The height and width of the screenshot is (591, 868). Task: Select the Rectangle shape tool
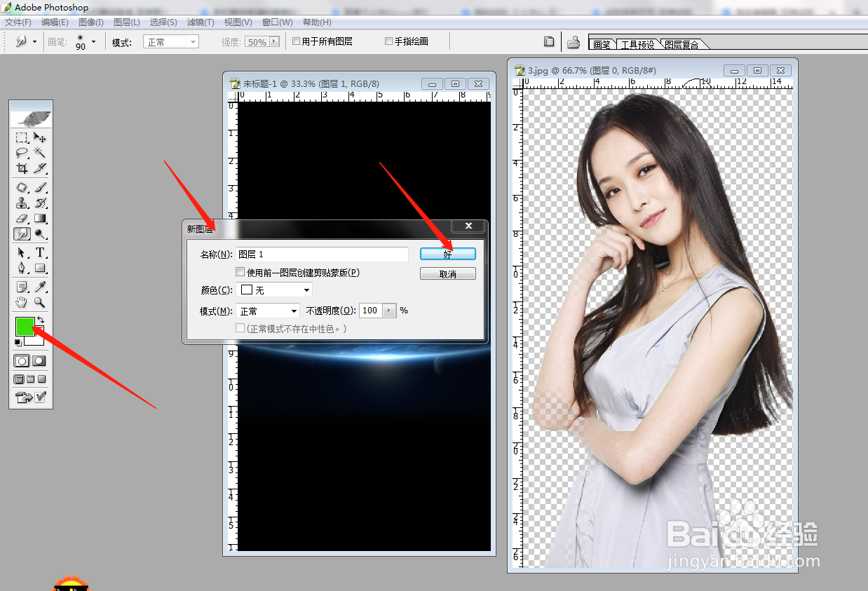(x=40, y=268)
